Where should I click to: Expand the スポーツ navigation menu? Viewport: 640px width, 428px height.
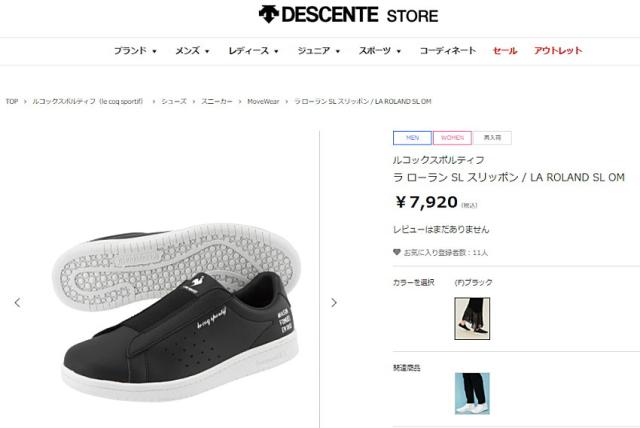click(x=380, y=51)
